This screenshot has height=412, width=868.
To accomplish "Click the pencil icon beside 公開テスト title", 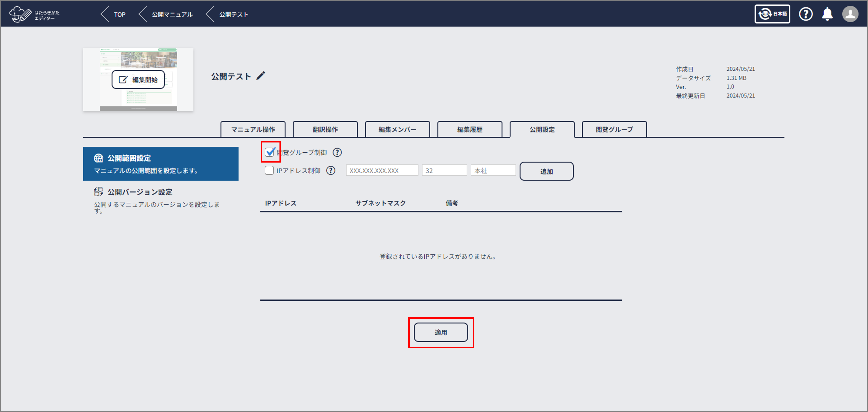I will pyautogui.click(x=261, y=76).
